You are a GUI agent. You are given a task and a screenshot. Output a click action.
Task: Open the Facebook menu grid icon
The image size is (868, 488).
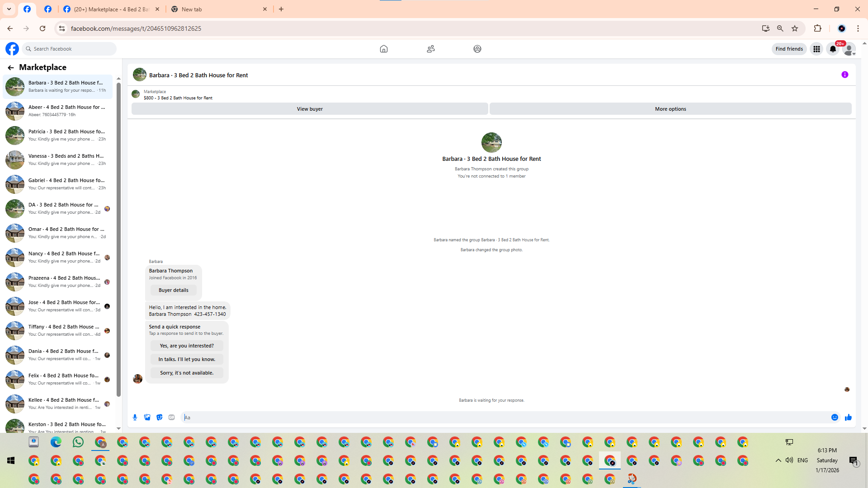point(816,49)
